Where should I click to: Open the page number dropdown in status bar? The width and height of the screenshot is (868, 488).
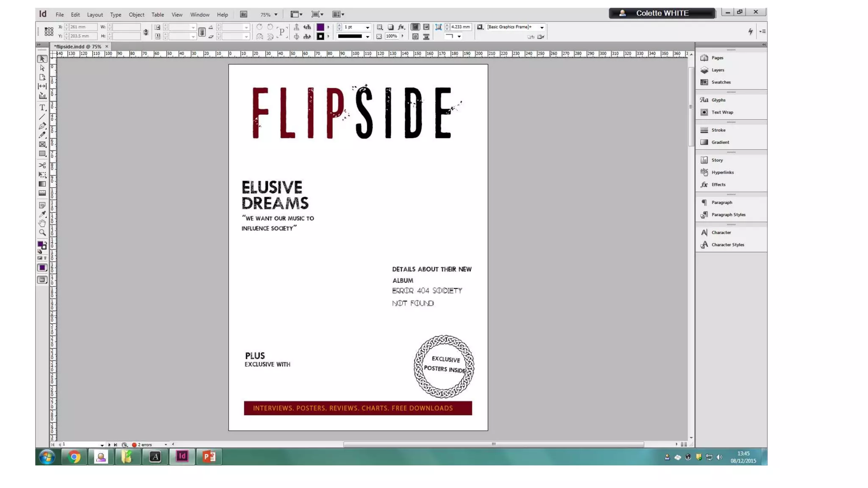(x=102, y=445)
